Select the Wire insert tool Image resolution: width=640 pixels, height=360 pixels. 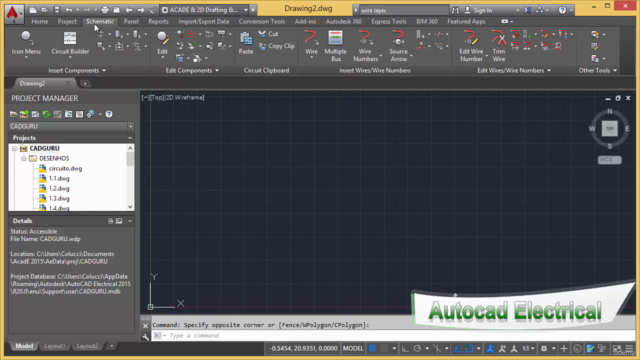point(311,43)
